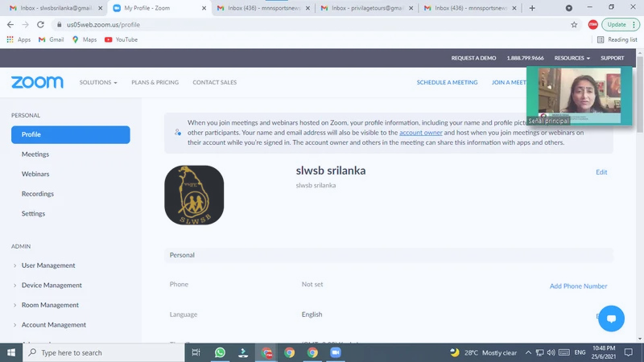Click the Add Phone Number link

[x=578, y=286]
